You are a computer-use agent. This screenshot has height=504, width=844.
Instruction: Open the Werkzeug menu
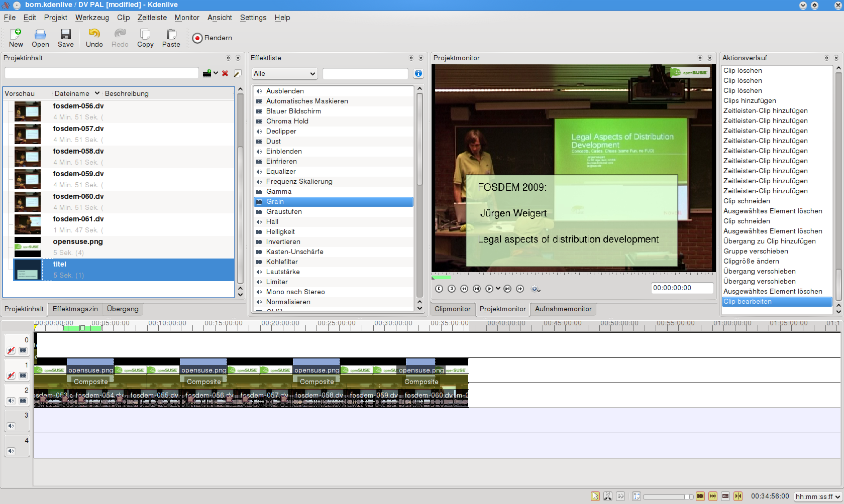pos(92,18)
